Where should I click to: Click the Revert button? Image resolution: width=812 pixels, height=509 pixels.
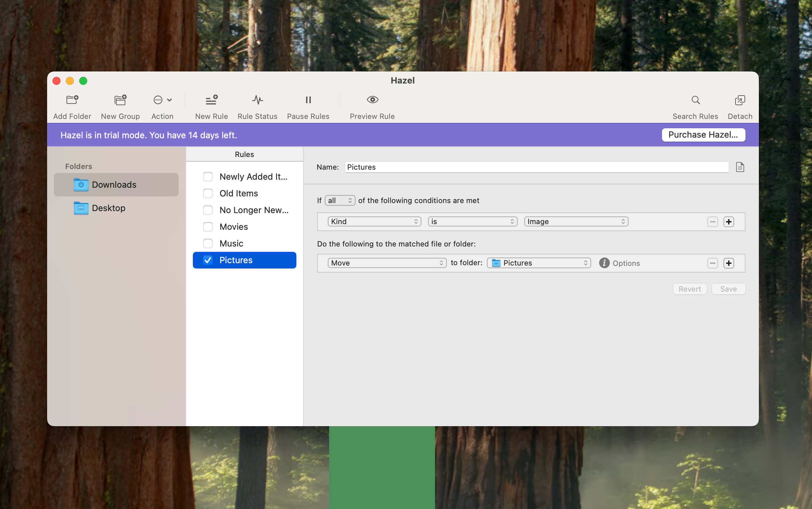tap(690, 289)
